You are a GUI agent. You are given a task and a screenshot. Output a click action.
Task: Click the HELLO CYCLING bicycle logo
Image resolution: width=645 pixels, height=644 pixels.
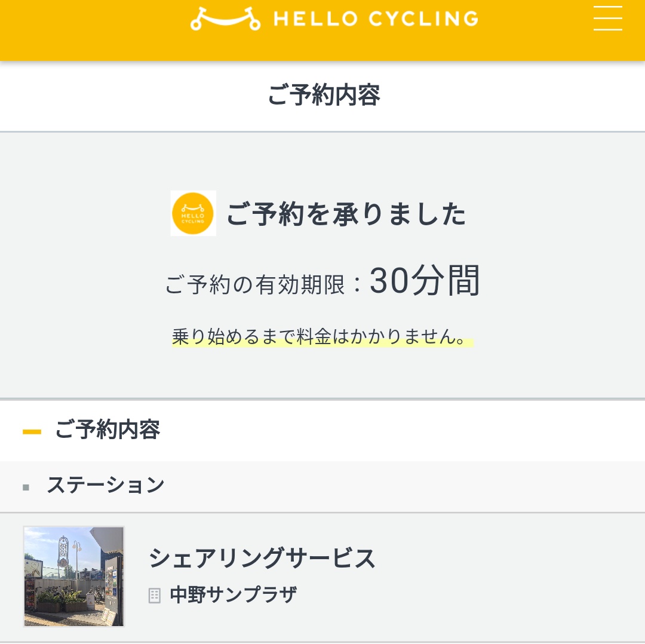(225, 19)
